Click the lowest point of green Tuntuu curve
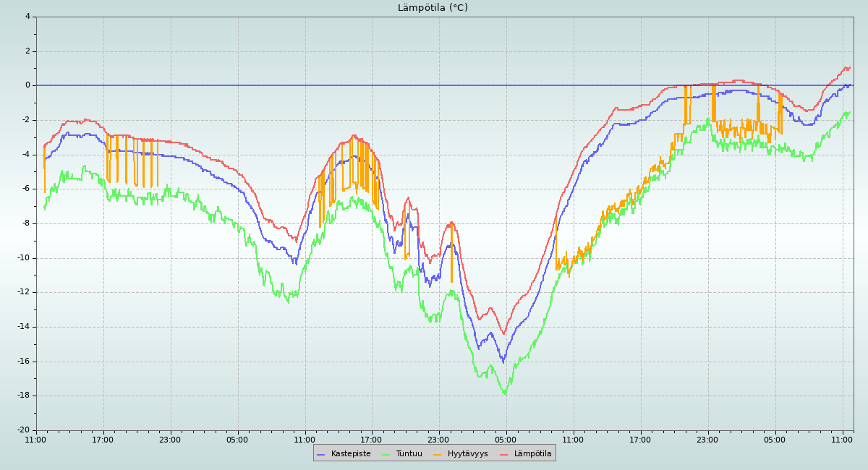 (x=505, y=393)
